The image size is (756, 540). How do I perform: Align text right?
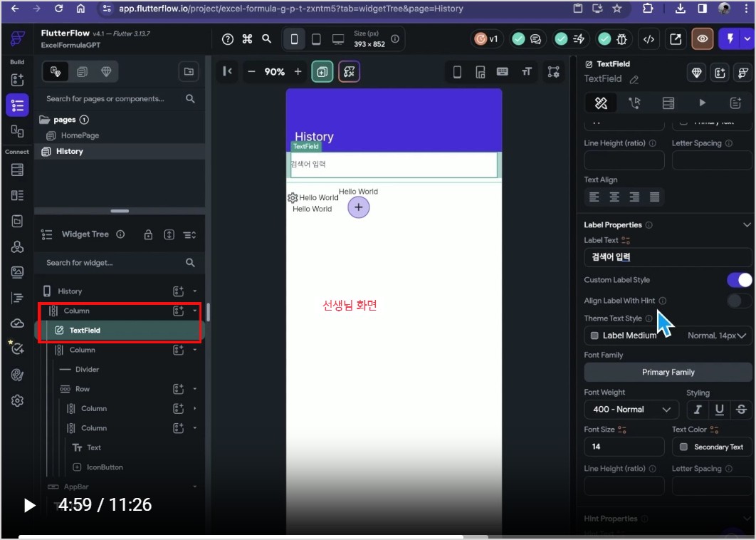click(634, 197)
